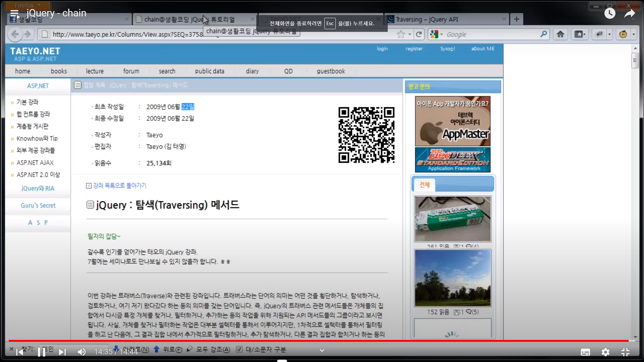Screen dimensions: 644x362
Task: Pause the video playback
Action: (x=42, y=352)
